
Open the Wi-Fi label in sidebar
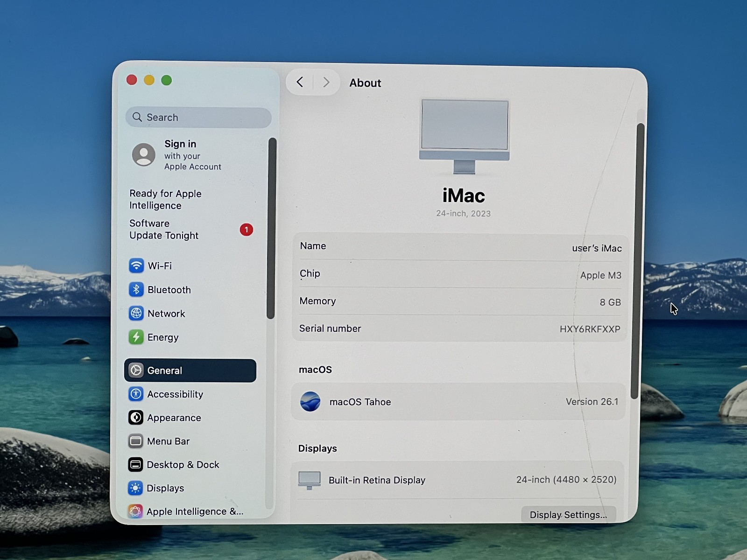coord(160,266)
